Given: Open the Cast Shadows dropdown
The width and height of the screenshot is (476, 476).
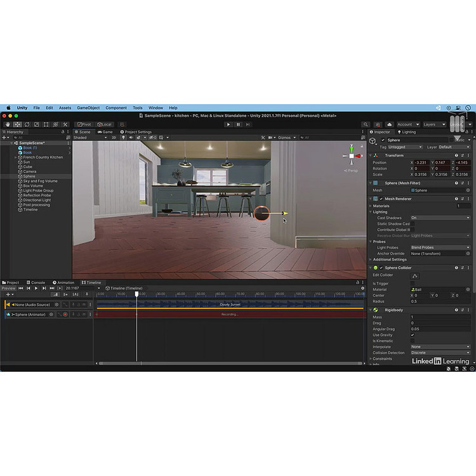Looking at the screenshot, I should tap(440, 218).
